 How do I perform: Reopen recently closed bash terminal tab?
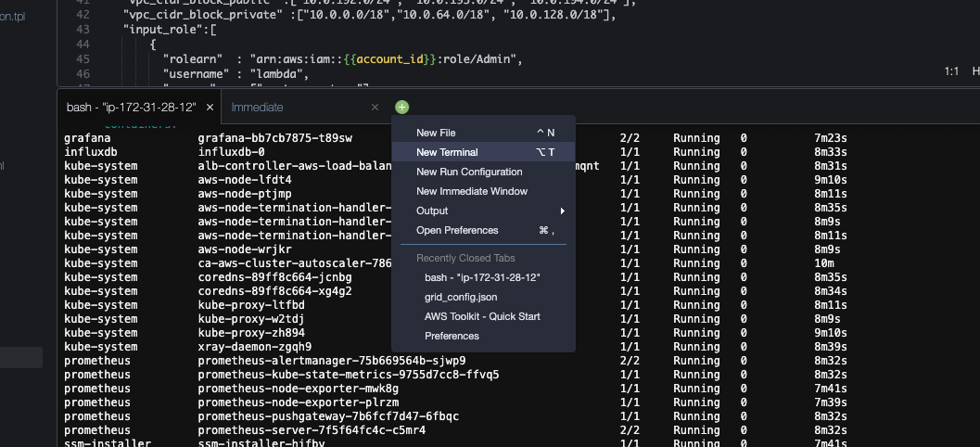482,277
